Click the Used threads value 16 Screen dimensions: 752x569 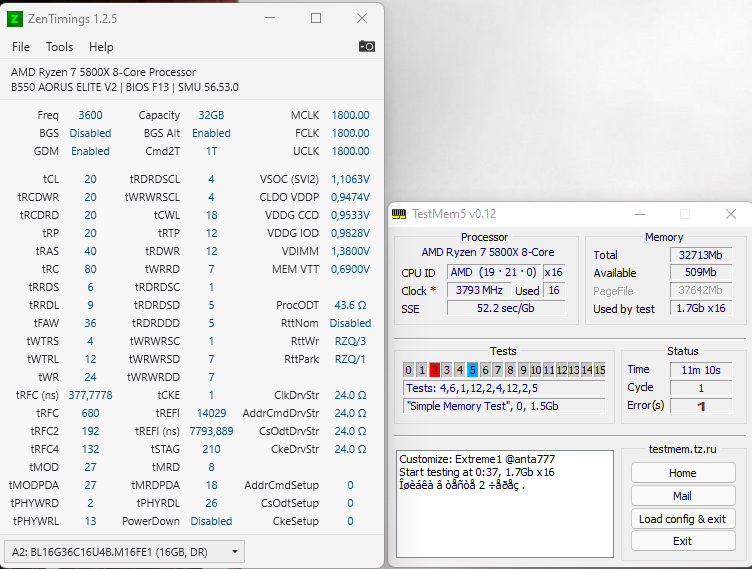click(554, 290)
